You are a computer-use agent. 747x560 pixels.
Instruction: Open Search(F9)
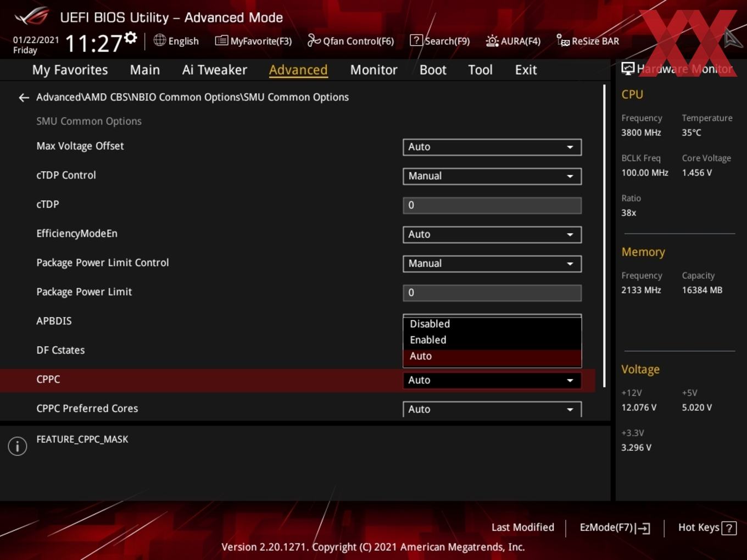(x=440, y=41)
